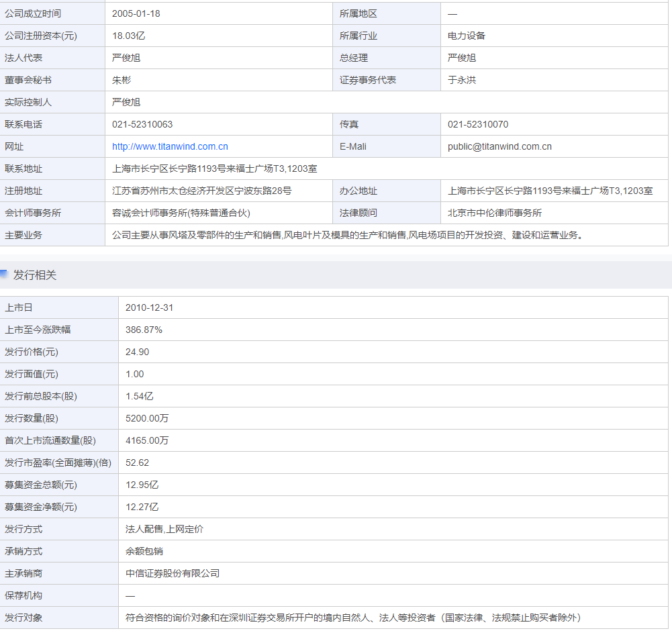Select the industry value 电力设备
Image resolution: width=672 pixels, height=635 pixels.
tap(466, 36)
